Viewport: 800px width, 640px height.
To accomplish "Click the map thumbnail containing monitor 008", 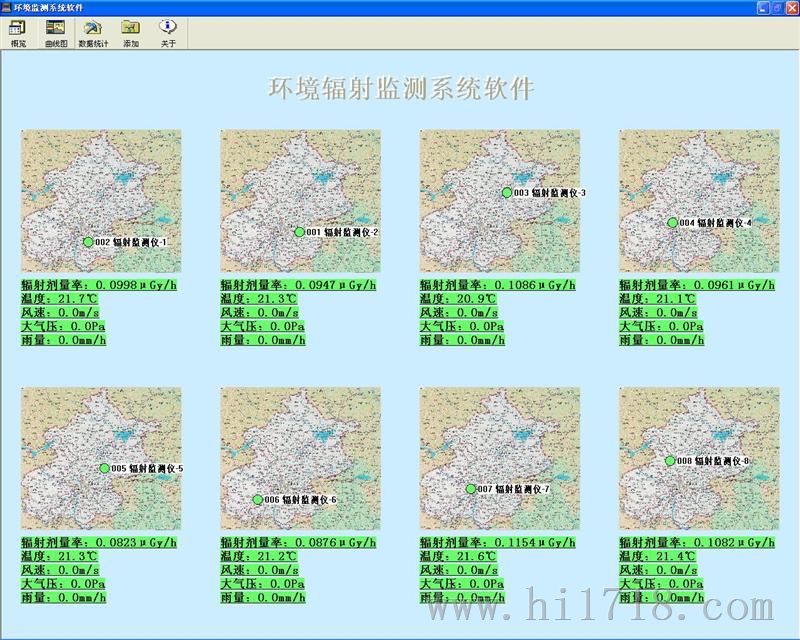I will coord(699,458).
